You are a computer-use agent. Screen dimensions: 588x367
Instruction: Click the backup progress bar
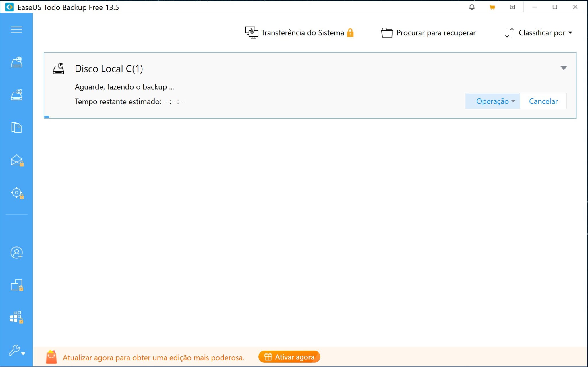pyautogui.click(x=310, y=117)
